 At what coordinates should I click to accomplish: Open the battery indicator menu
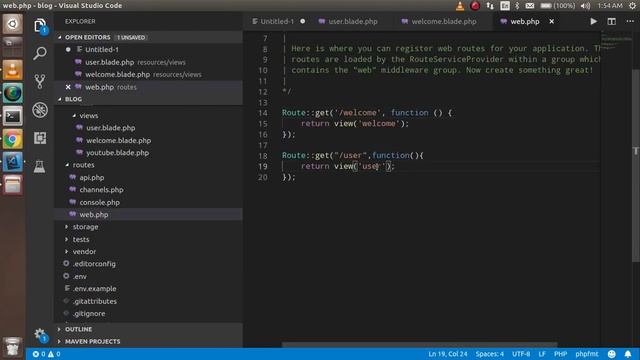point(558,6)
